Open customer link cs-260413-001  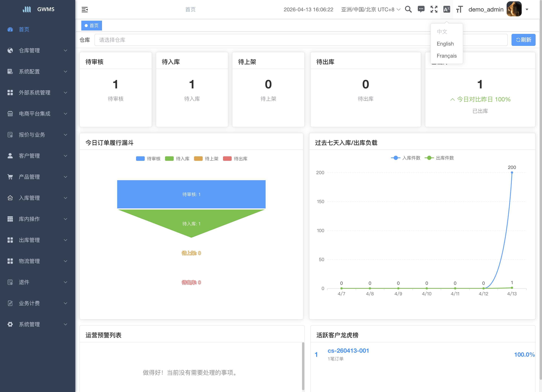point(348,351)
